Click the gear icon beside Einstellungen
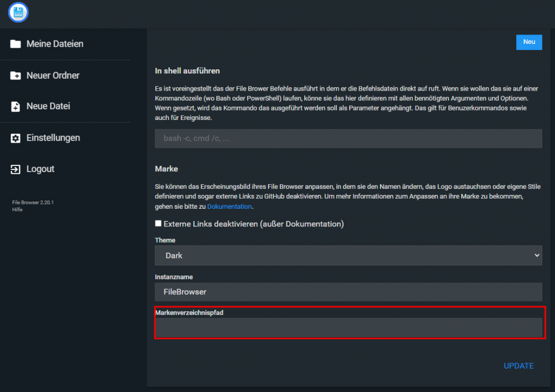This screenshot has width=555, height=392. pyautogui.click(x=15, y=138)
